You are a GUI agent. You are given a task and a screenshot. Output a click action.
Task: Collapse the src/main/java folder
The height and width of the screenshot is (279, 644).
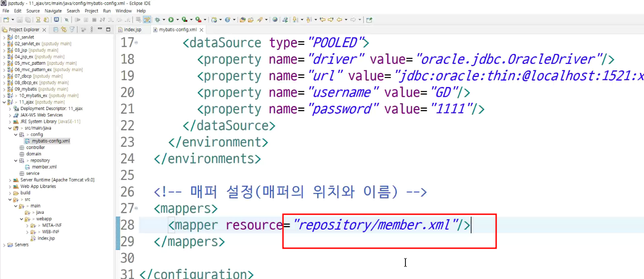pos(10,128)
